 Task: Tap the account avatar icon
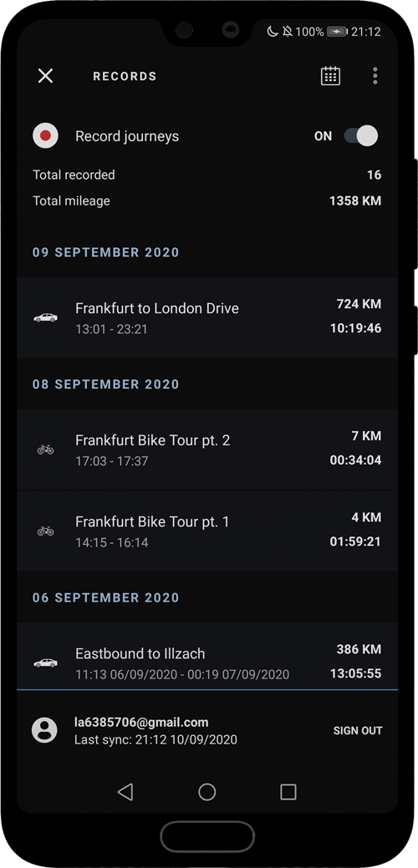pyautogui.click(x=44, y=730)
